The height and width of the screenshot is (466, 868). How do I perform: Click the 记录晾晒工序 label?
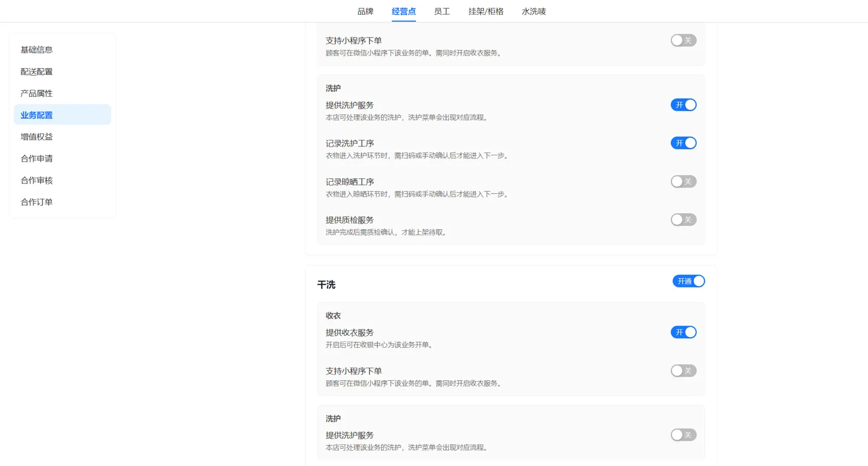click(x=350, y=182)
